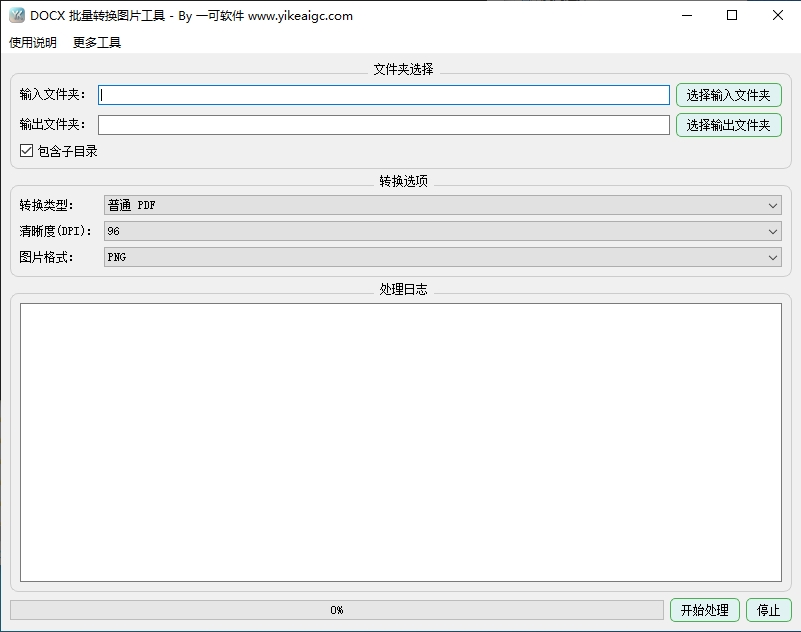Click inside the 处理日志 log area

[400, 440]
